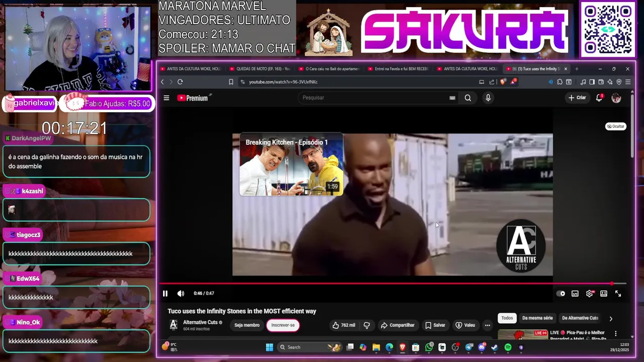
Task: Open the YouTube hamburger guide menu
Action: [167, 98]
